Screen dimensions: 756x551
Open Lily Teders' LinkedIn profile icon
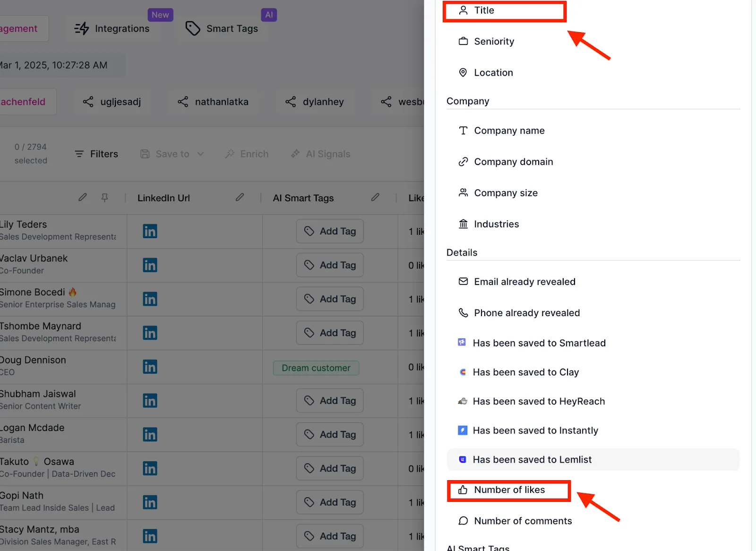click(150, 231)
